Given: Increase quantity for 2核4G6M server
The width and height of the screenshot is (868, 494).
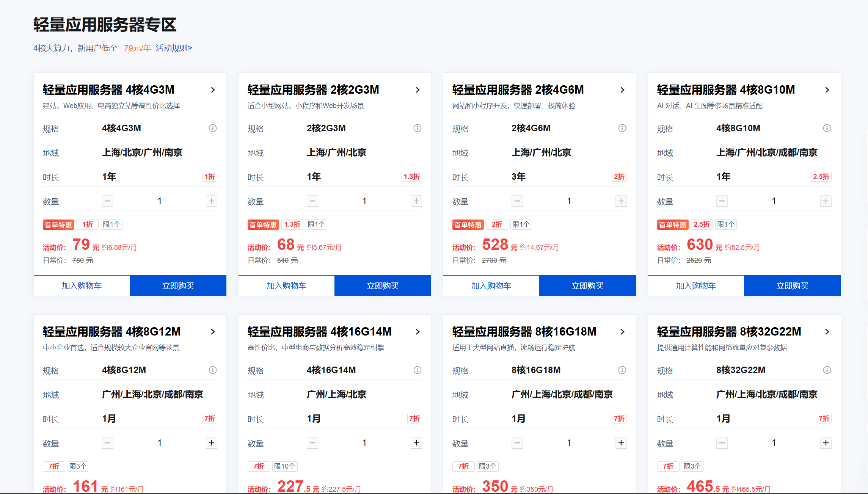Looking at the screenshot, I should click(621, 201).
